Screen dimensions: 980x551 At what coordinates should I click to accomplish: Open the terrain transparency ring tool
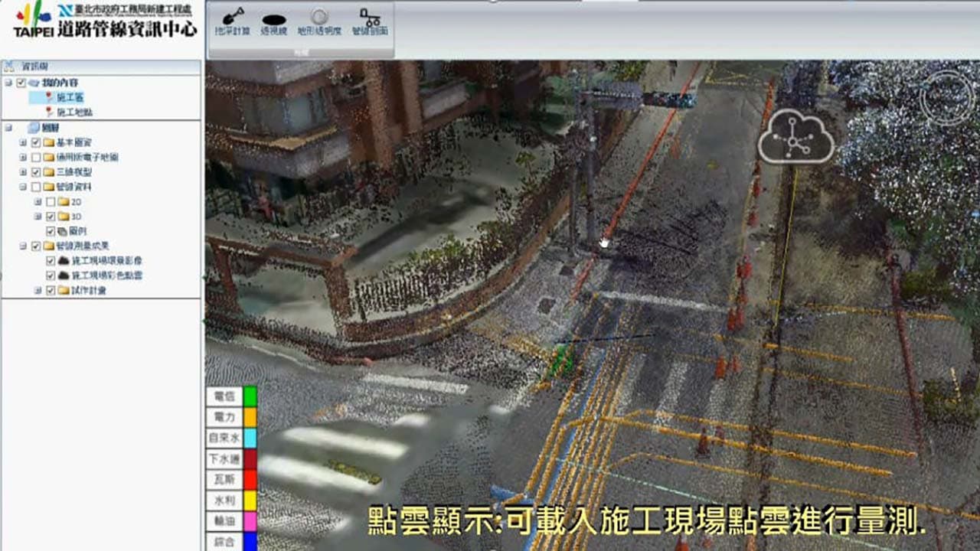tap(319, 21)
